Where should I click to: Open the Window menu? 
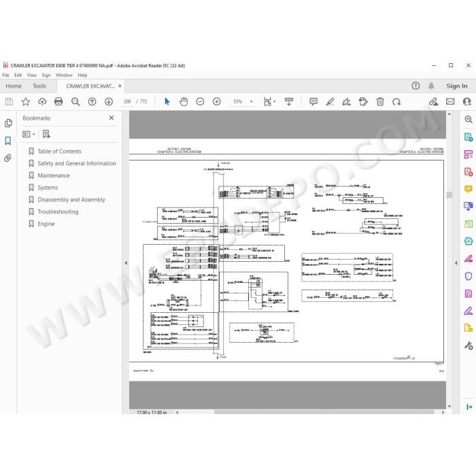(x=64, y=75)
